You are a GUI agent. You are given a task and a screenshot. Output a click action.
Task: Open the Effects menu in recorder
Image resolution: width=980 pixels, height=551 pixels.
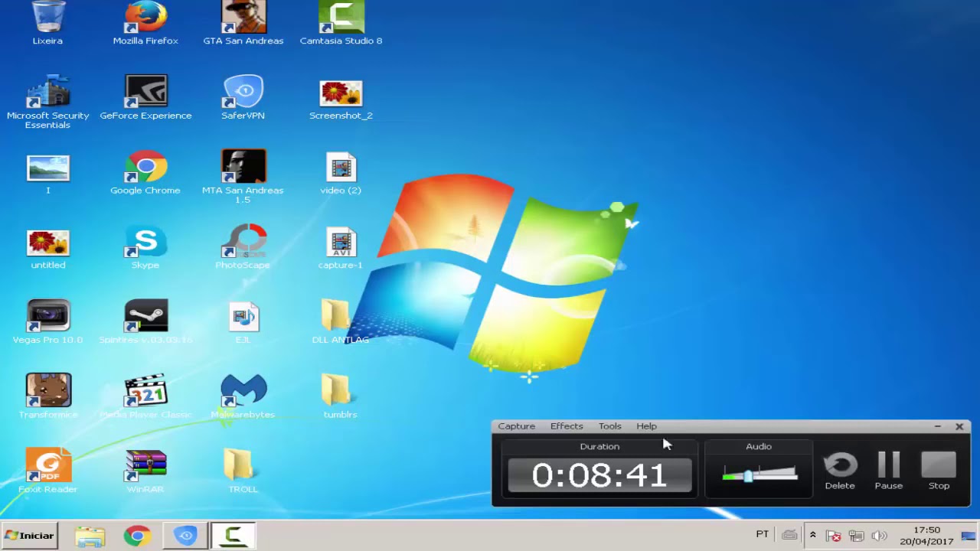(567, 426)
